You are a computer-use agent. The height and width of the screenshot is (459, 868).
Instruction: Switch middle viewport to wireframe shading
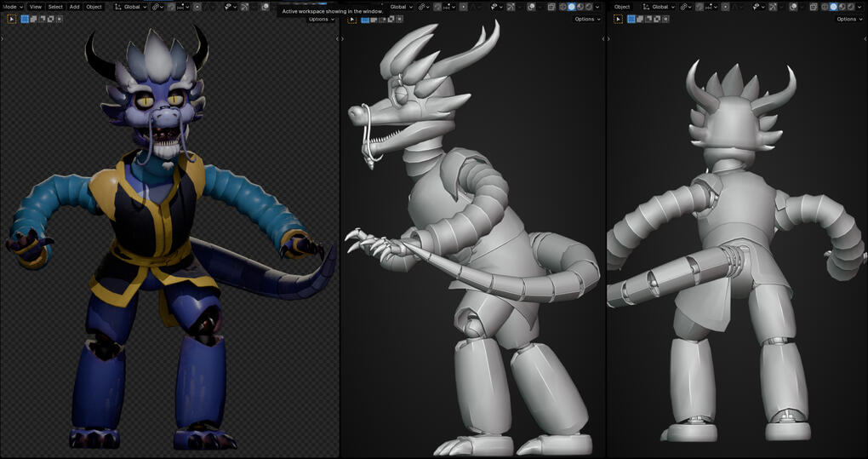pyautogui.click(x=563, y=7)
